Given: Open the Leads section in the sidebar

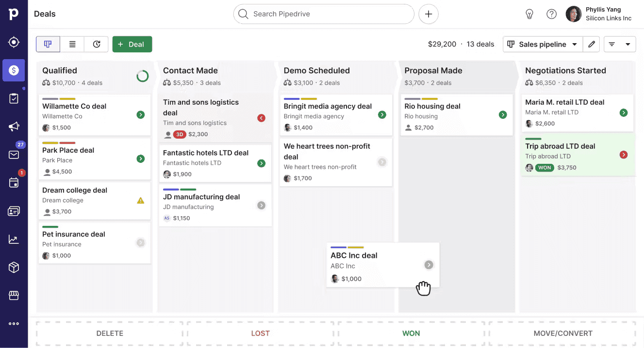Looking at the screenshot, I should pos(14,42).
